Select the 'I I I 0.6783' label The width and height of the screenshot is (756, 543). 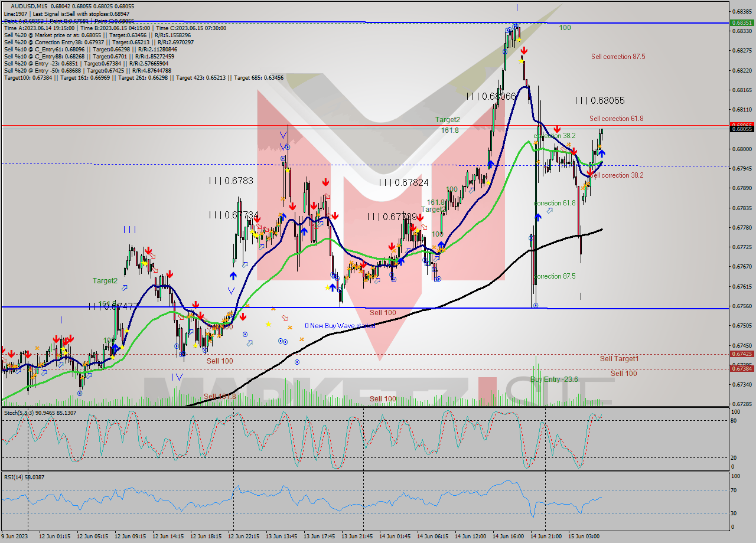pos(230,181)
